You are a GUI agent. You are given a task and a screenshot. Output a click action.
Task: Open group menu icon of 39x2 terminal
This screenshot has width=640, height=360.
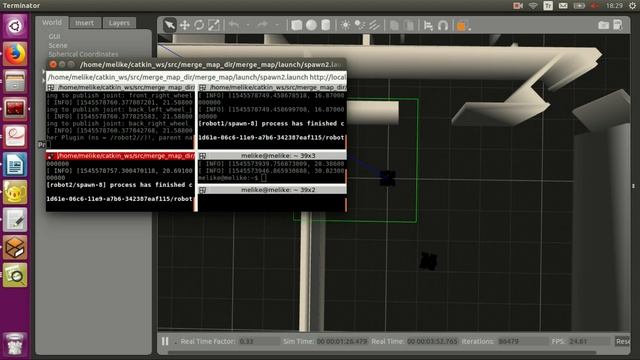202,190
